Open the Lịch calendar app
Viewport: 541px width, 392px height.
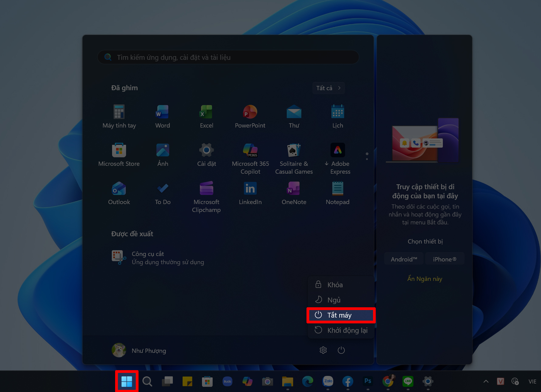click(337, 116)
